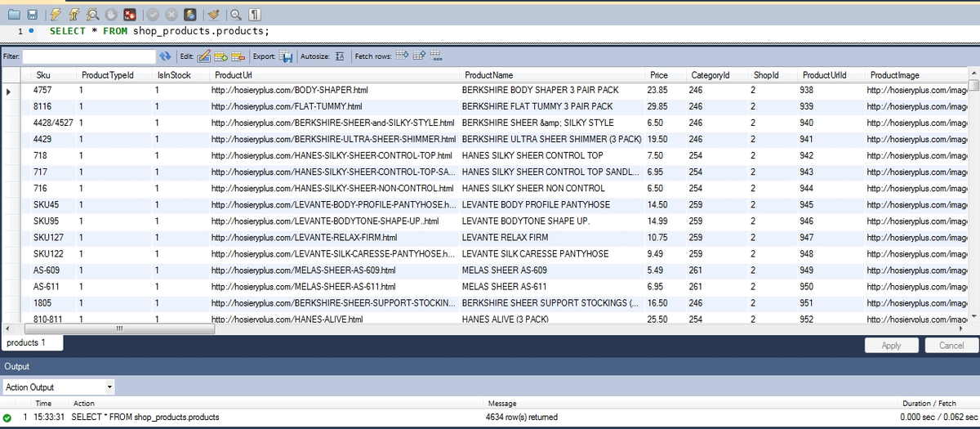Click third Fetch rows grid icon
The image size is (980, 429).
436,56
